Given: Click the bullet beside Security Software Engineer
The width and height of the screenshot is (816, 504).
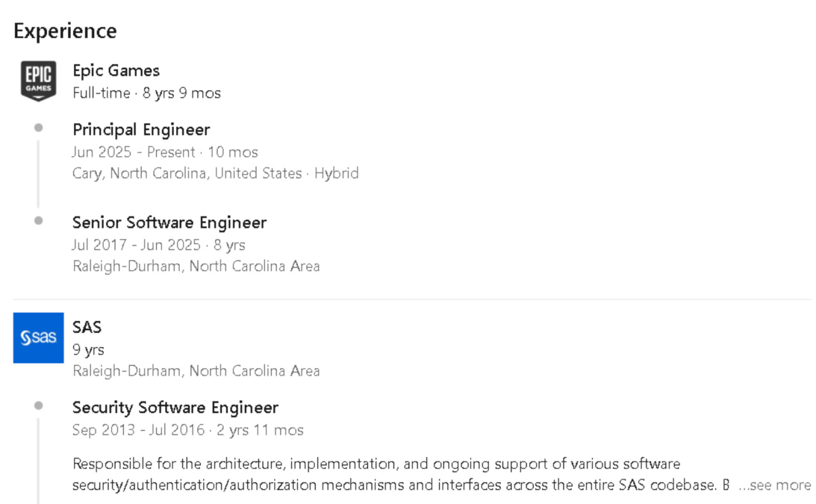Looking at the screenshot, I should [x=39, y=406].
